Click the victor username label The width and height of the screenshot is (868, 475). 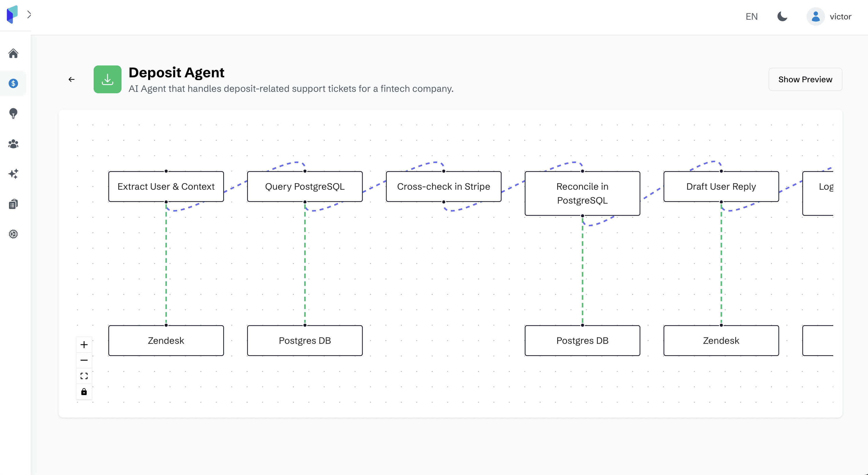(840, 17)
